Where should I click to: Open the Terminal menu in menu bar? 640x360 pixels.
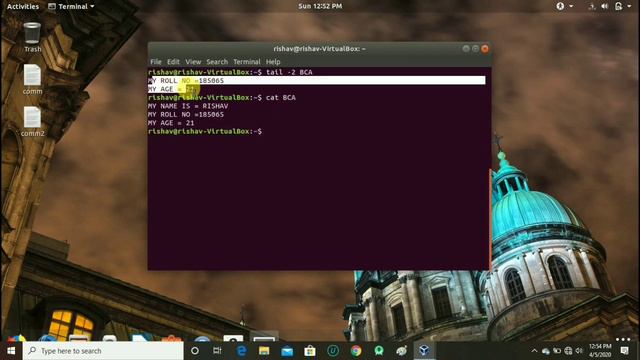tap(247, 62)
